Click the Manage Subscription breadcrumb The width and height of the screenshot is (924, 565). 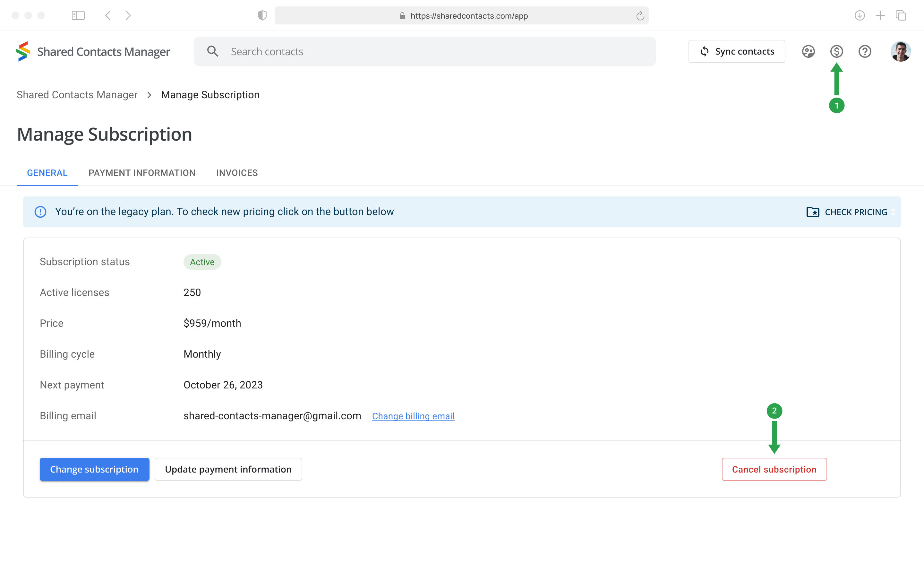pyautogui.click(x=210, y=95)
